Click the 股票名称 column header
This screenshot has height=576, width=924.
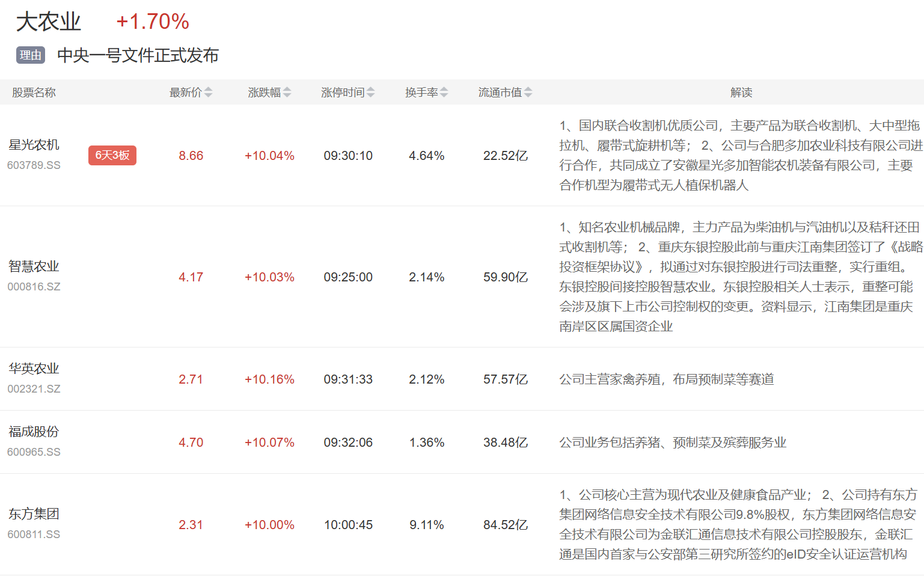point(34,93)
